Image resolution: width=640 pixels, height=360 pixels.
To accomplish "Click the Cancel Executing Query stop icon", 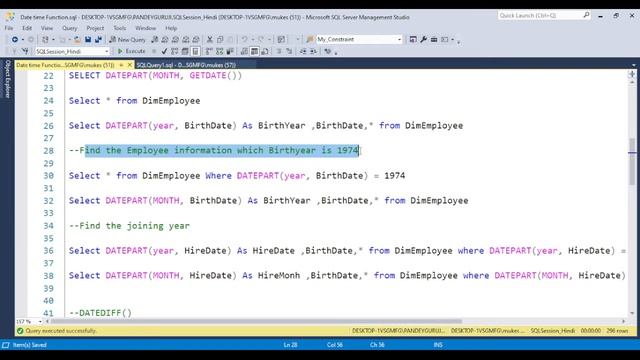I will [154, 51].
